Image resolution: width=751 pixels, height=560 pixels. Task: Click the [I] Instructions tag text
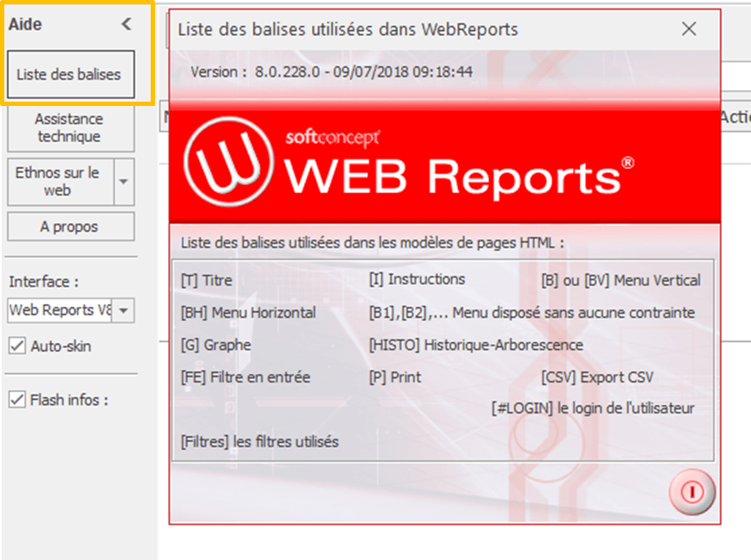[417, 279]
